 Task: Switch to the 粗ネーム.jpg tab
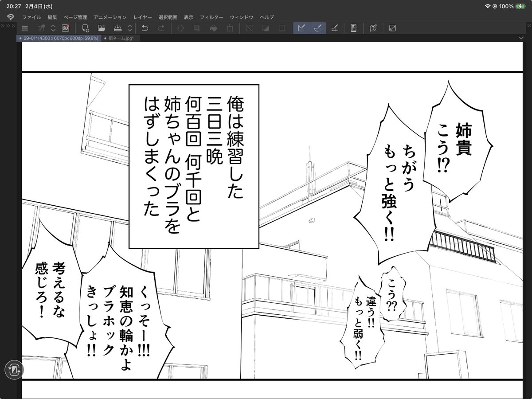(120, 38)
